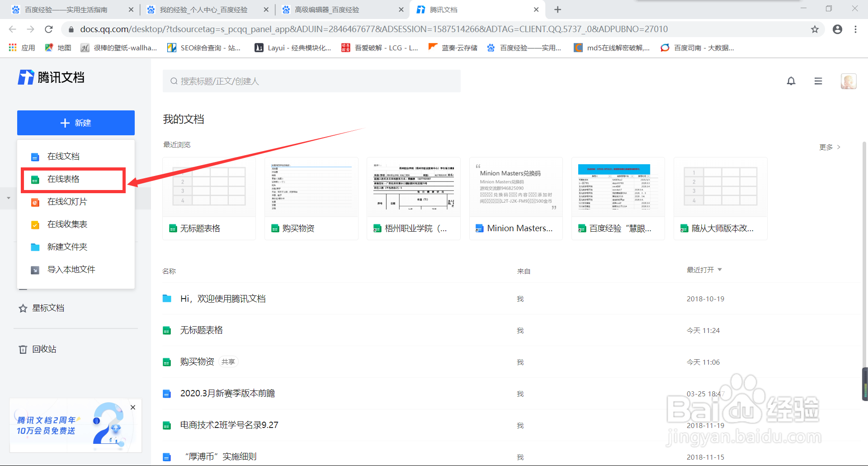Click the Tencent Docs logo
Viewport: 868px width, 466px height.
(51, 77)
